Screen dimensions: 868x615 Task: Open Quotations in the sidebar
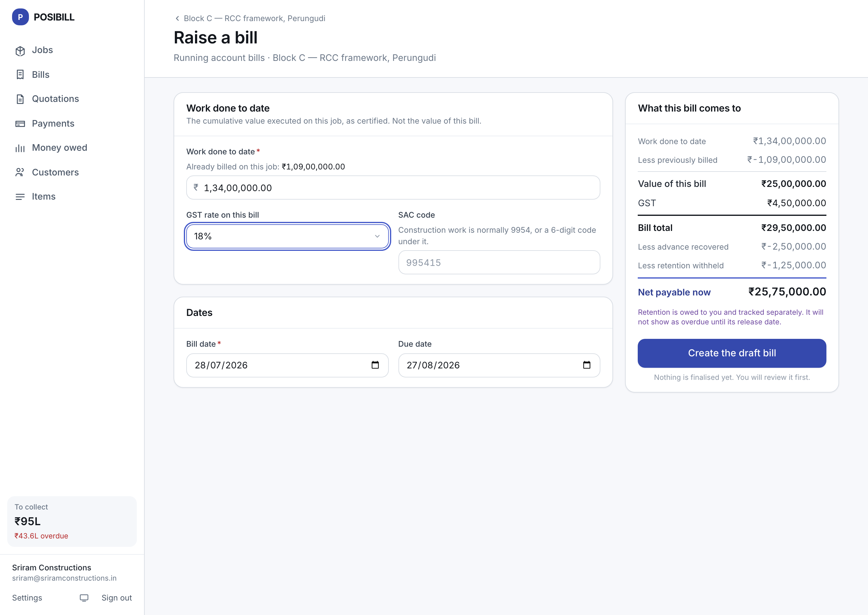pos(72,99)
